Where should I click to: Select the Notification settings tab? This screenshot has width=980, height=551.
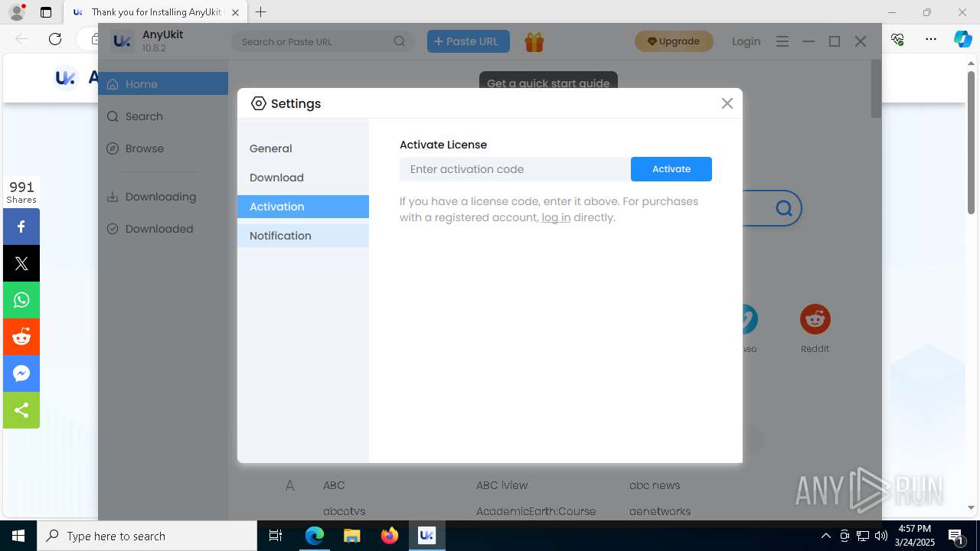pyautogui.click(x=303, y=236)
